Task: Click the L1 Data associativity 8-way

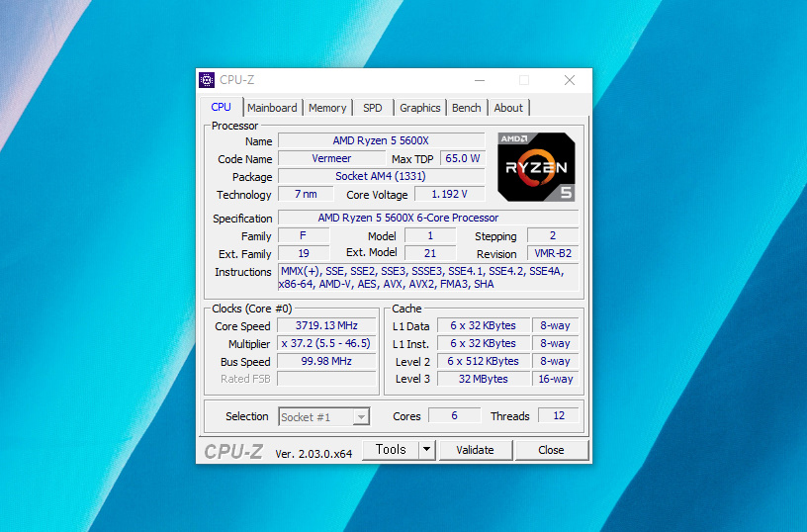Action: (x=556, y=325)
